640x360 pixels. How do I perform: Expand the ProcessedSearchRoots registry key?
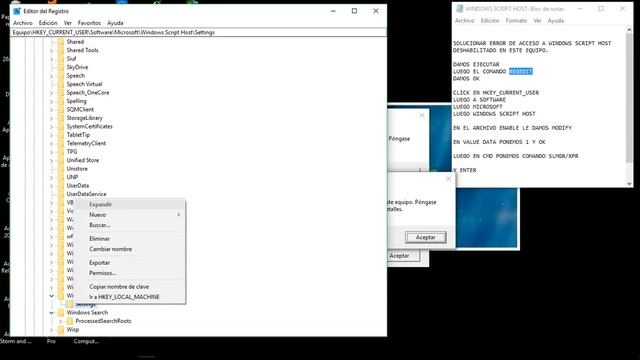(x=60, y=322)
